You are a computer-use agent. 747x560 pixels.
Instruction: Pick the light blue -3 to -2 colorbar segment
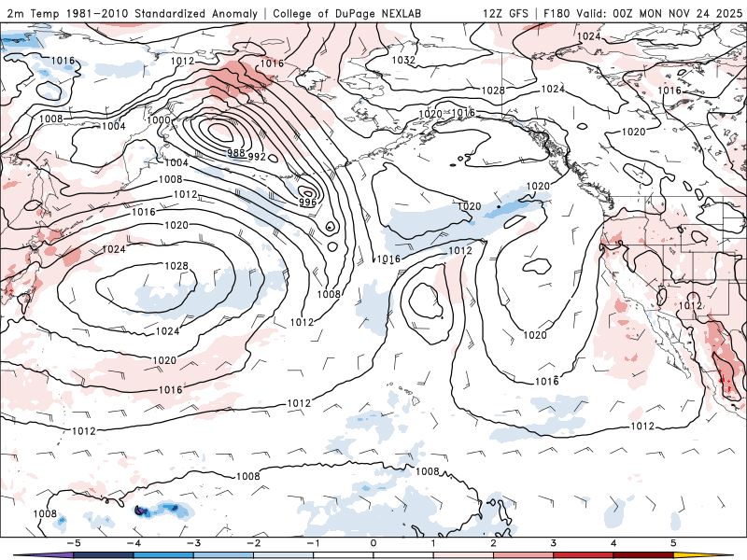point(223,555)
